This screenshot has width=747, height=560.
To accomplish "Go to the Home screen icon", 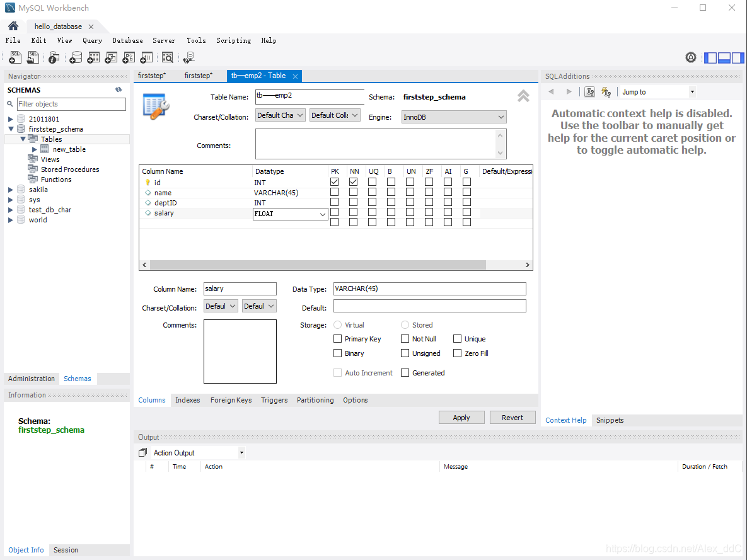I will tap(13, 26).
